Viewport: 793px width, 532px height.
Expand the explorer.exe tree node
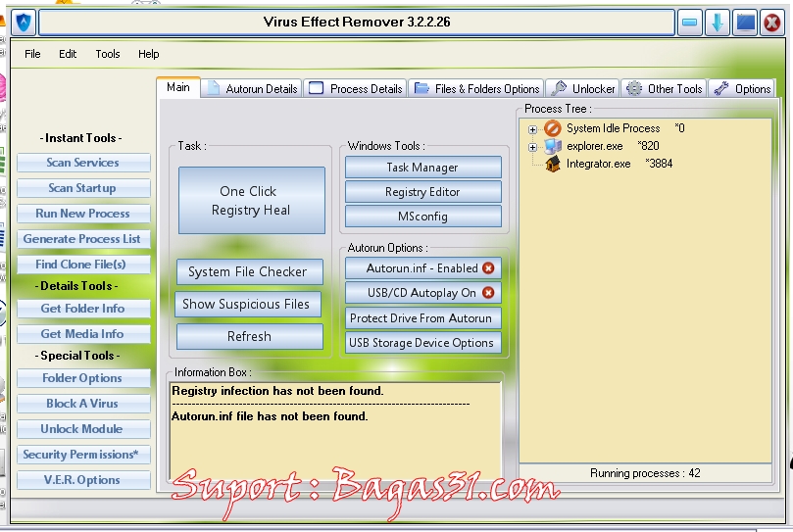532,147
